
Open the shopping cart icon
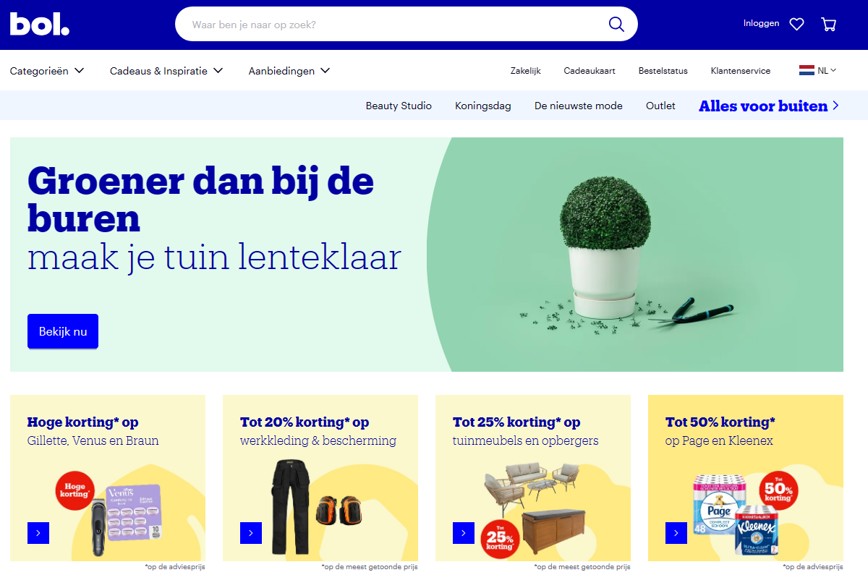click(829, 25)
